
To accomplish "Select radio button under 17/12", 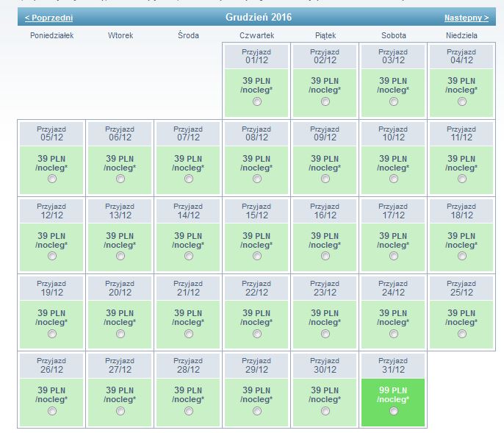I will coord(394,256).
